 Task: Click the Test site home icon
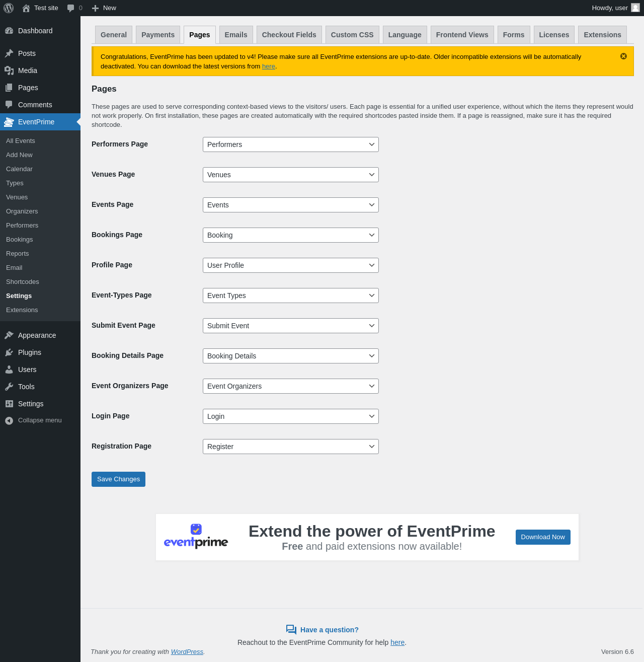[x=26, y=8]
